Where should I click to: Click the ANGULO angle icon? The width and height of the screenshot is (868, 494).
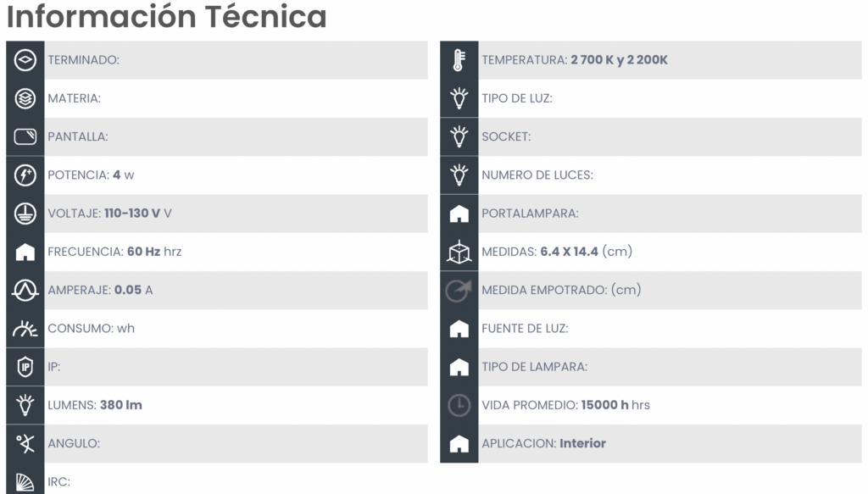[x=25, y=444]
